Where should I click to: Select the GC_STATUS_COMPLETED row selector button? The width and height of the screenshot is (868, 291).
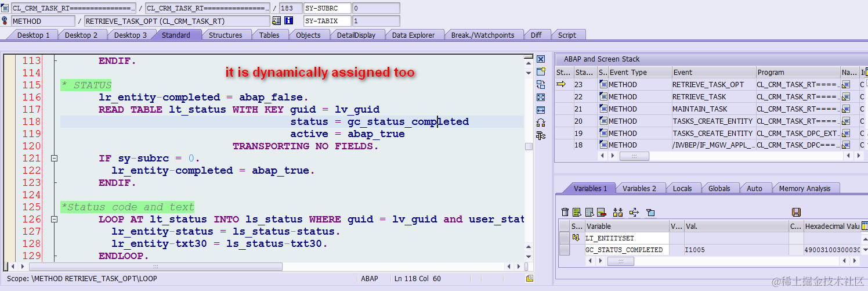coord(564,250)
